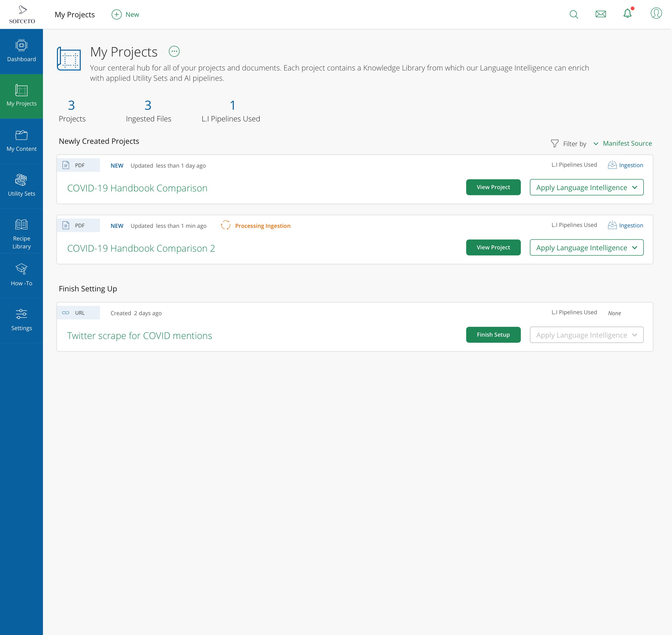Open Utility Sets in sidebar

tap(21, 186)
